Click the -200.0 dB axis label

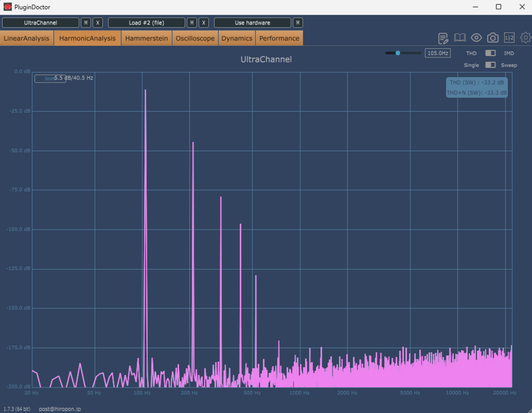point(19,387)
